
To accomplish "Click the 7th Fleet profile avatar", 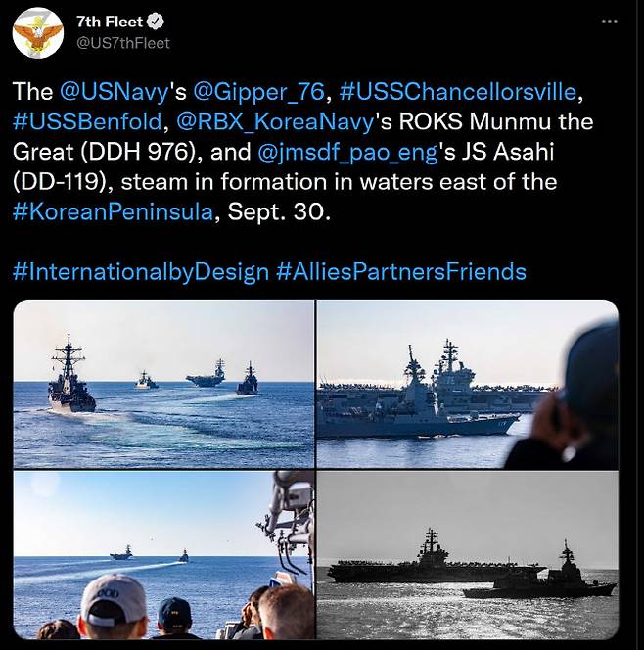I will coord(37,32).
